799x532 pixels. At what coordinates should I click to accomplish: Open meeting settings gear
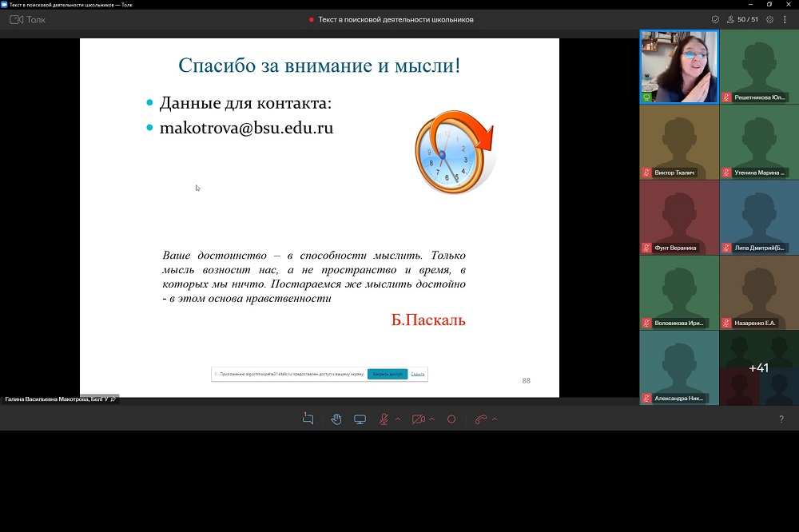(x=770, y=19)
